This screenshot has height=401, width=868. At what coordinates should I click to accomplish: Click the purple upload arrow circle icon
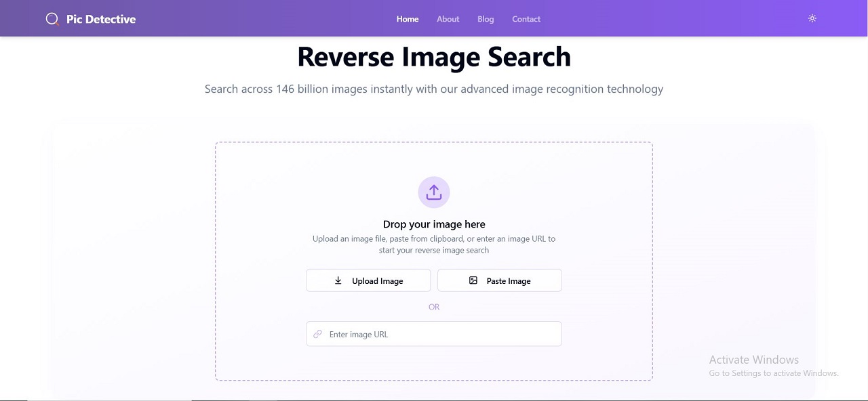tap(434, 193)
